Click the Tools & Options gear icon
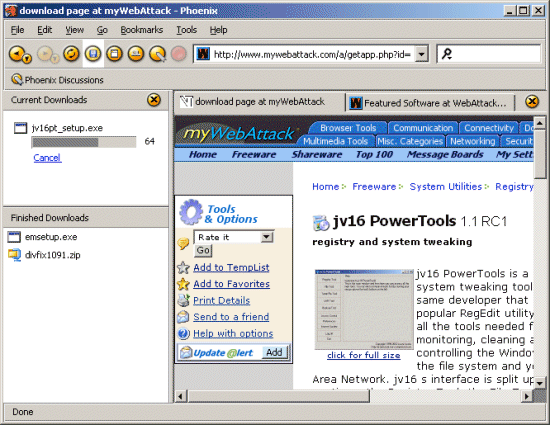 (x=191, y=212)
